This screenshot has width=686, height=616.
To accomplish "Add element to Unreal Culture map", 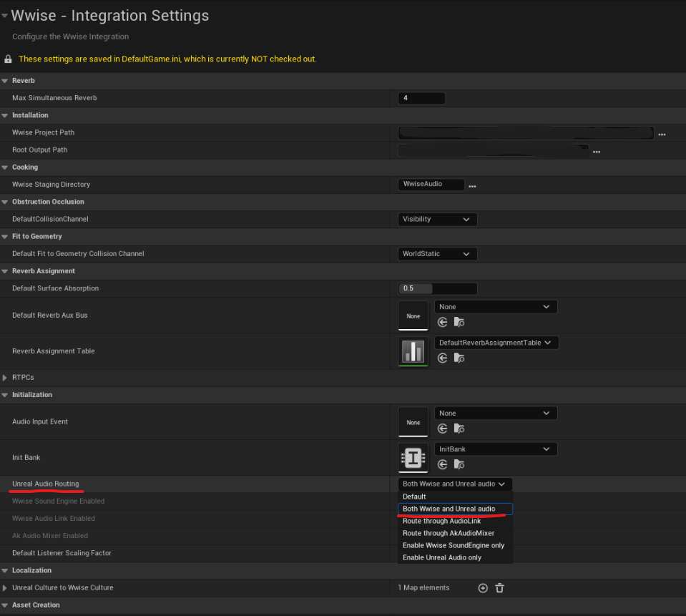I will [x=483, y=588].
